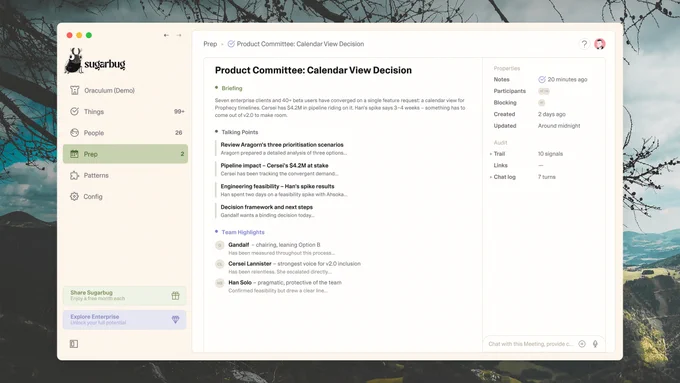This screenshot has width=680, height=383.
Task: Click the Prep calendar icon
Action: (x=75, y=154)
